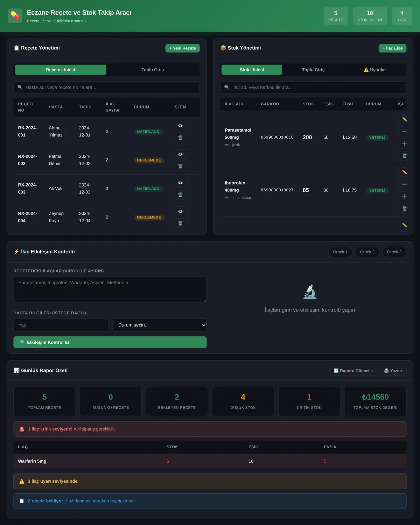The width and height of the screenshot is (420, 525).
Task: Refresh report with Raporu Güncelle
Action: [x=353, y=371]
